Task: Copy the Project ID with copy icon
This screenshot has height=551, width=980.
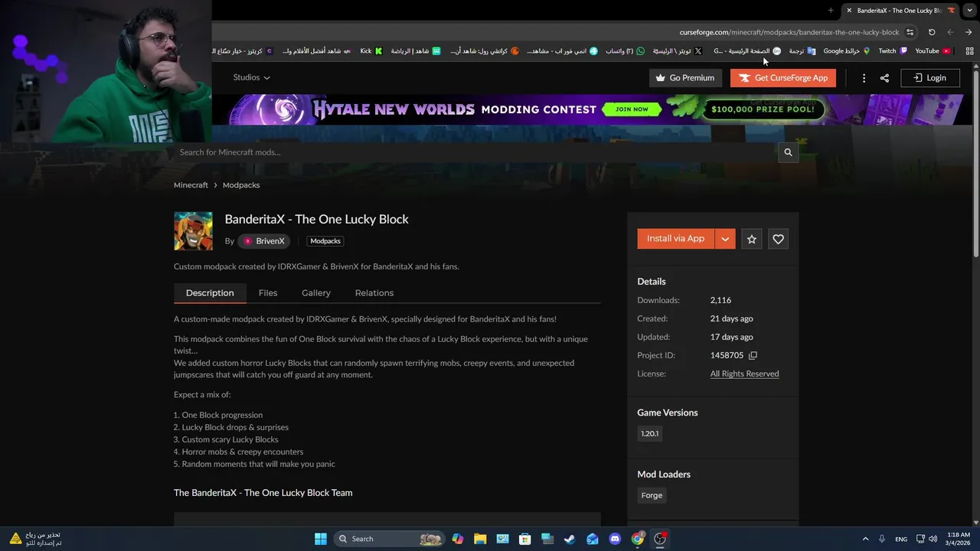Action: point(753,356)
